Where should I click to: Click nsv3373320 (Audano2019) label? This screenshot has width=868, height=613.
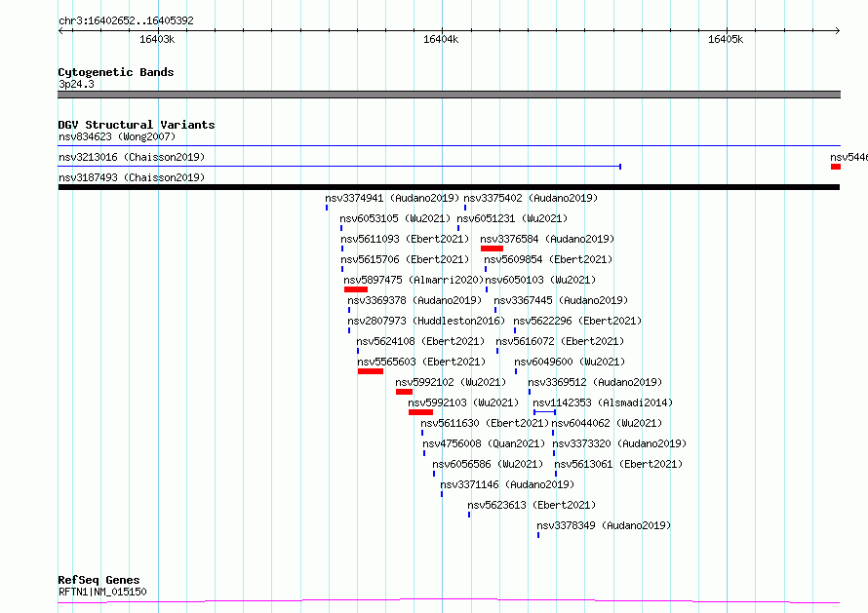point(619,443)
